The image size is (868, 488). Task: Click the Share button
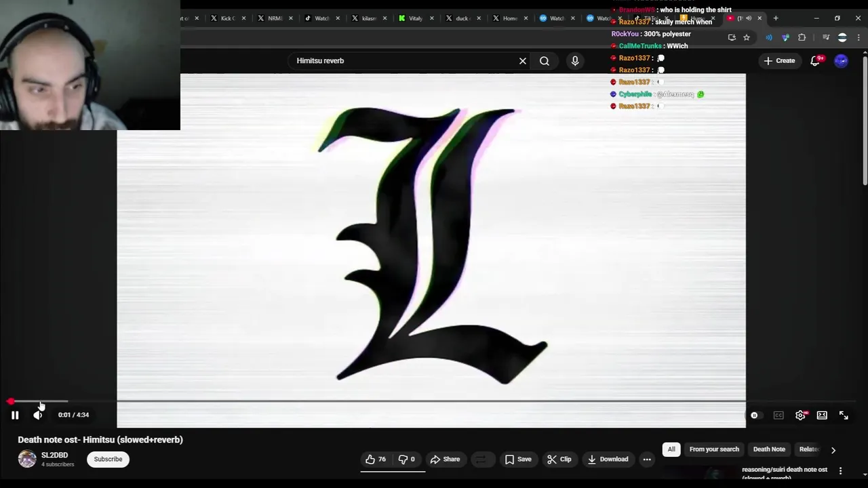click(445, 460)
